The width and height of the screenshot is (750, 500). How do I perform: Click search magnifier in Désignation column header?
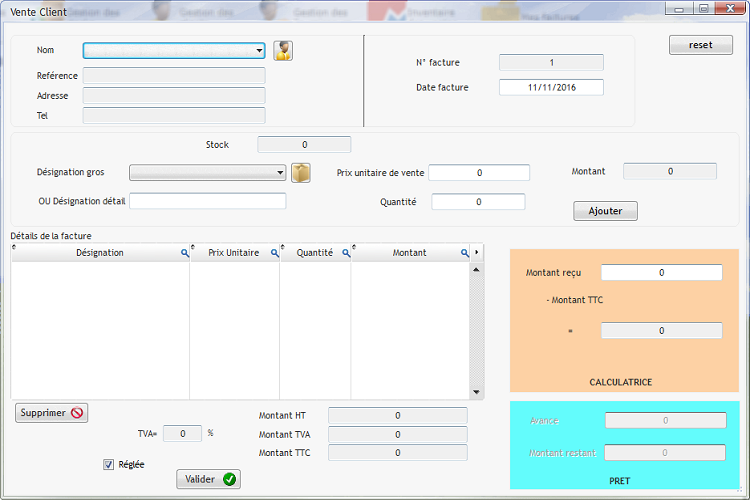pos(184,254)
